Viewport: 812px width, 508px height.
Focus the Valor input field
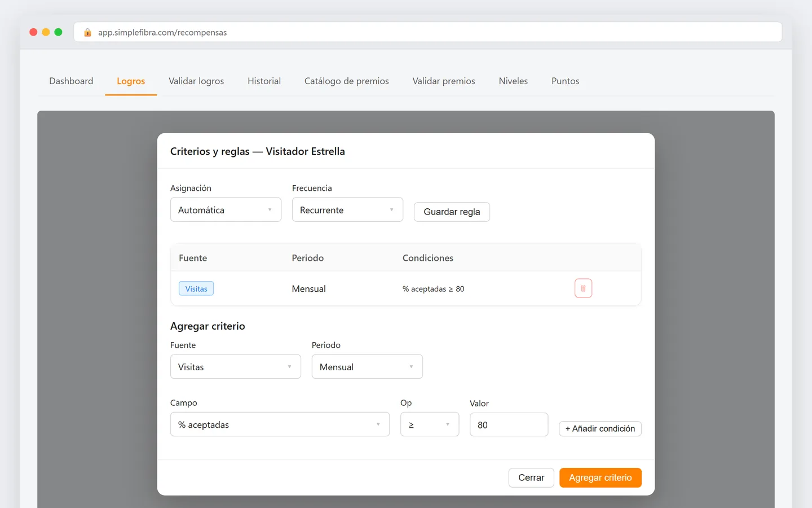509,424
